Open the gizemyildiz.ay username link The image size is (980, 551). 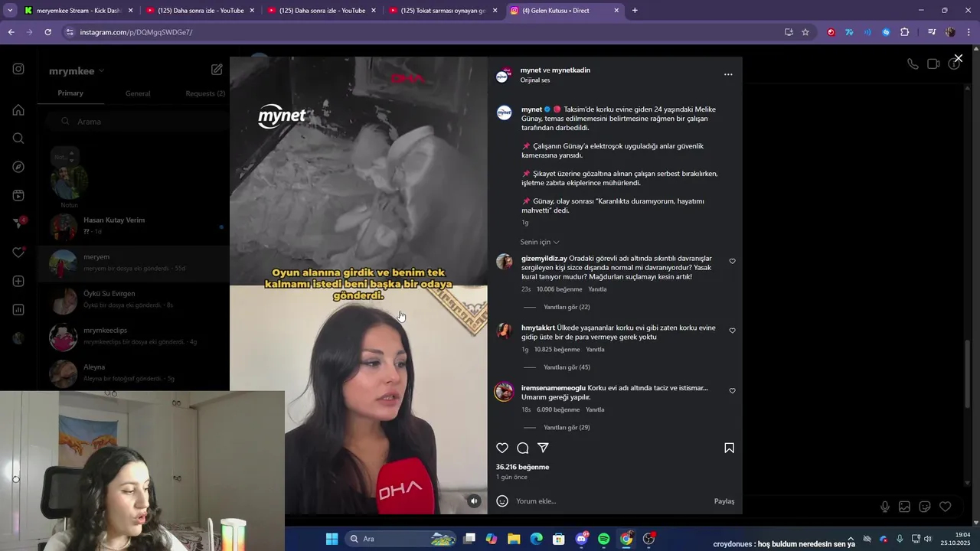coord(544,259)
